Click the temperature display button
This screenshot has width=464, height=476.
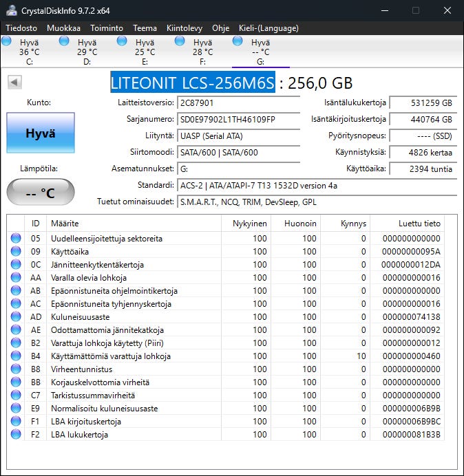pyautogui.click(x=40, y=193)
